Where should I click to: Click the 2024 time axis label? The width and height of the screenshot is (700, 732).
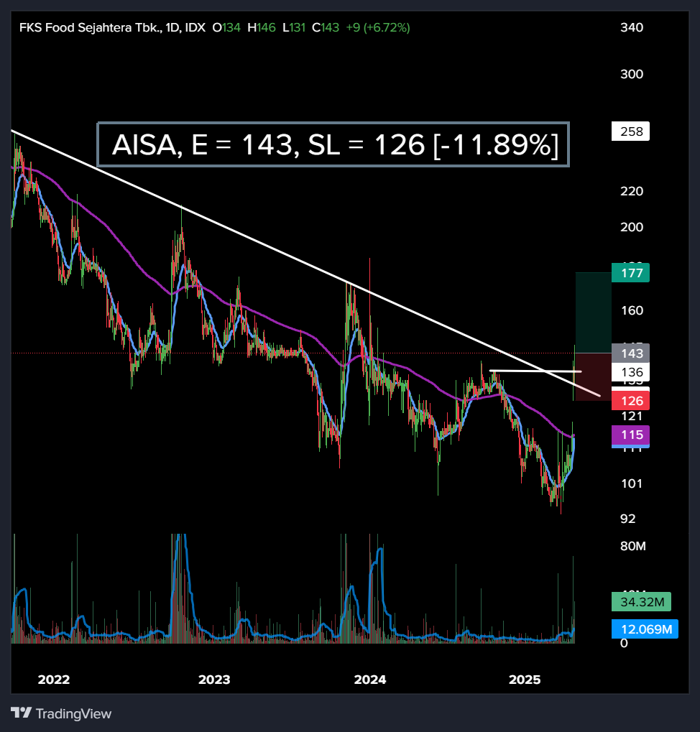click(370, 680)
